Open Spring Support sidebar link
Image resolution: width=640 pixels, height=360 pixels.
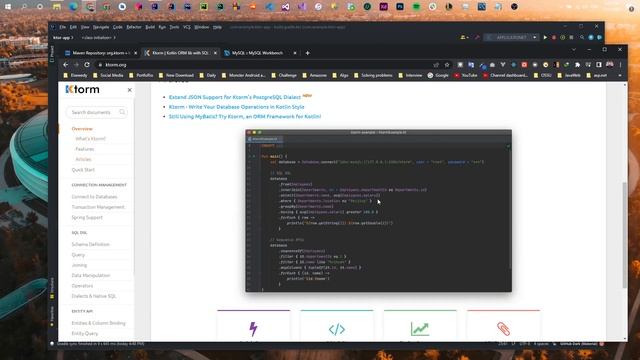(x=87, y=217)
